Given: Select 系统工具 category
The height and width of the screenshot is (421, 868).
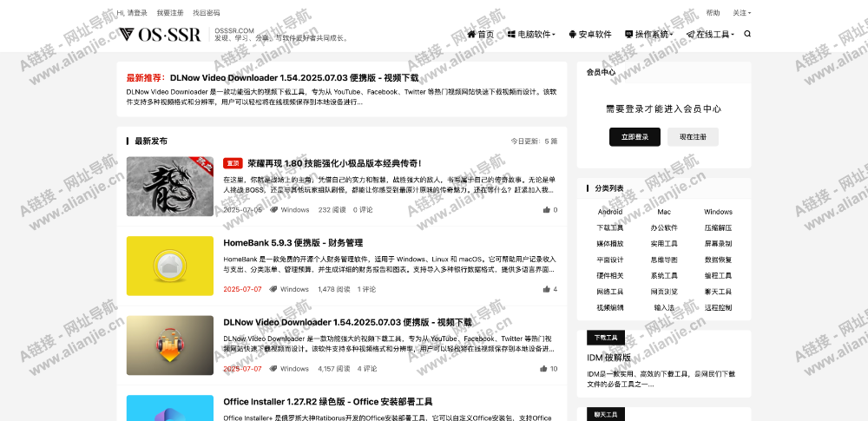Looking at the screenshot, I should (664, 276).
